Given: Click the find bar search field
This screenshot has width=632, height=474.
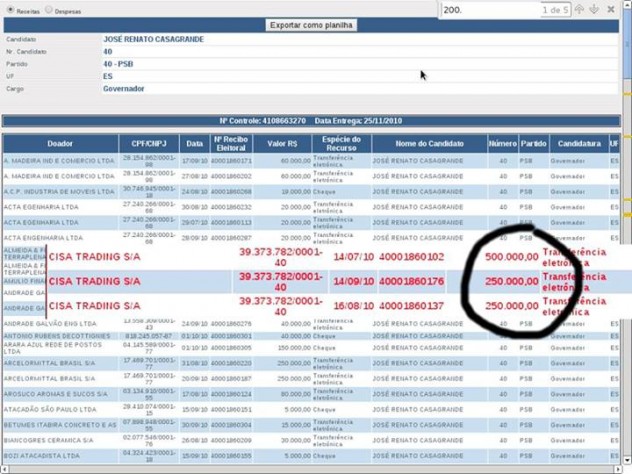Looking at the screenshot, I should (x=491, y=10).
